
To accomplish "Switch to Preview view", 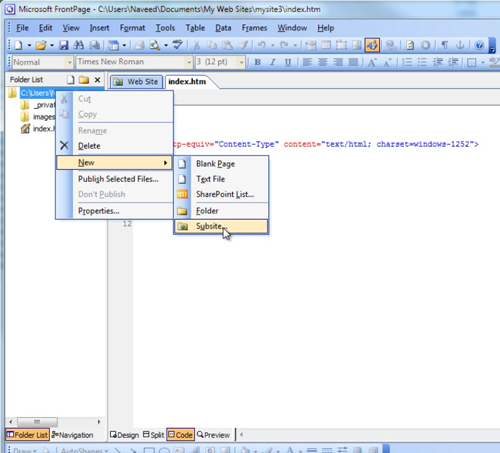I will click(213, 435).
